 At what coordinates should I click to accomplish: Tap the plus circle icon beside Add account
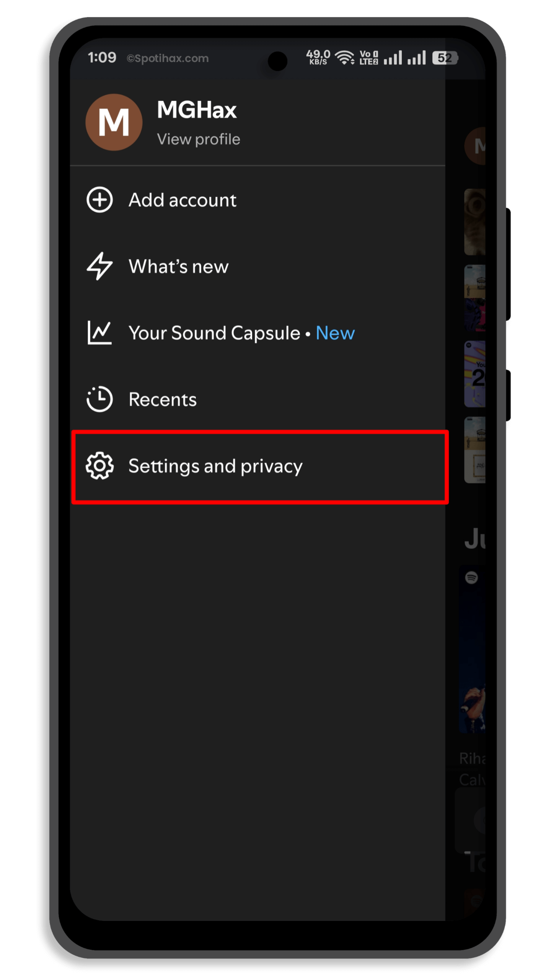99,200
